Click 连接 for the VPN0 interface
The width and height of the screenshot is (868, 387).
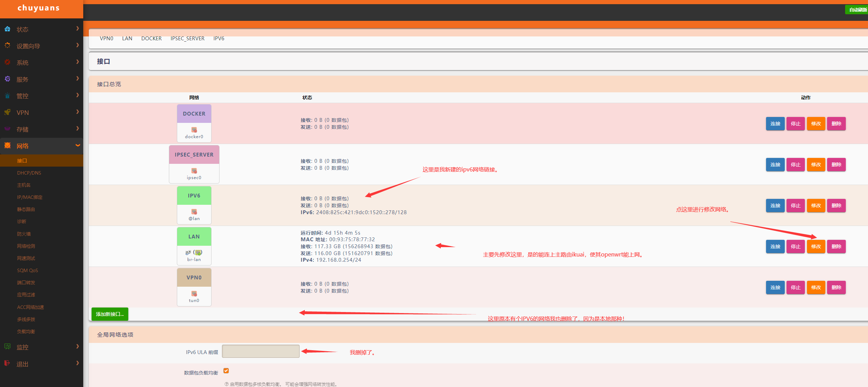click(775, 287)
